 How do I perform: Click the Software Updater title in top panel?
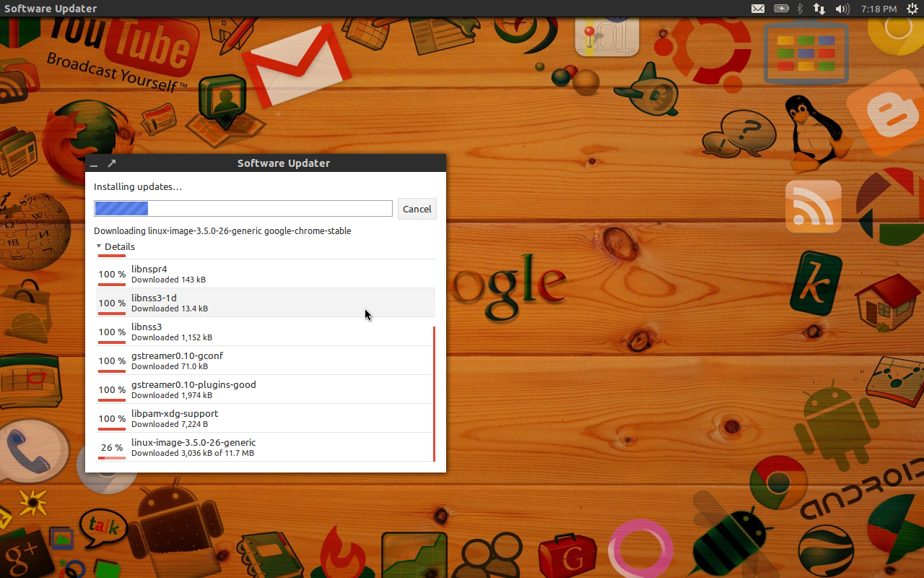tap(51, 9)
